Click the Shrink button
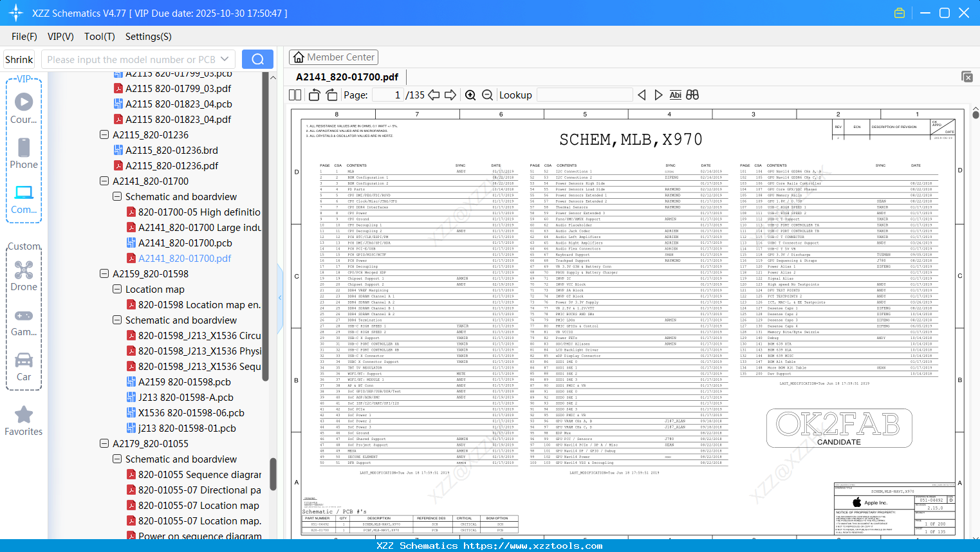 click(x=19, y=59)
